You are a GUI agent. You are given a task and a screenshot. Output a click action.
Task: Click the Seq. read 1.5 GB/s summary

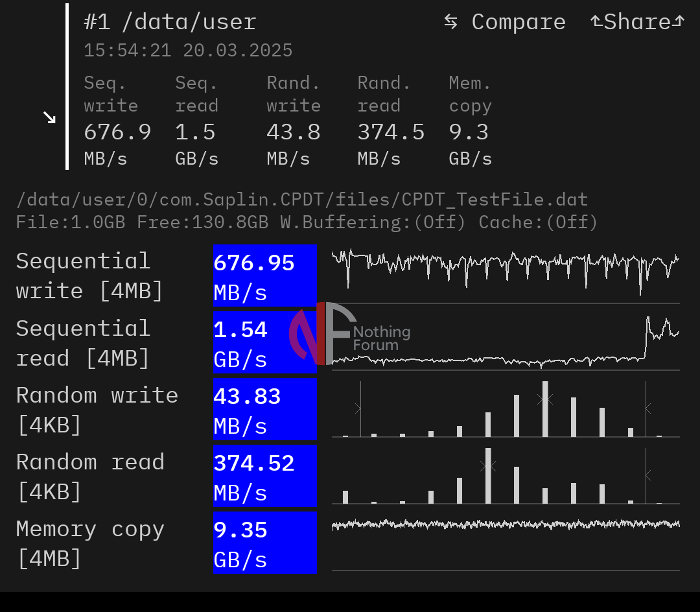[197, 121]
